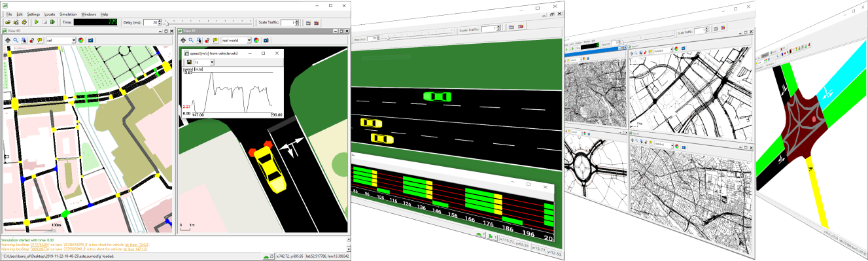This screenshot has height=261, width=868.
Task: Open the Simulation menu
Action: tap(68, 14)
